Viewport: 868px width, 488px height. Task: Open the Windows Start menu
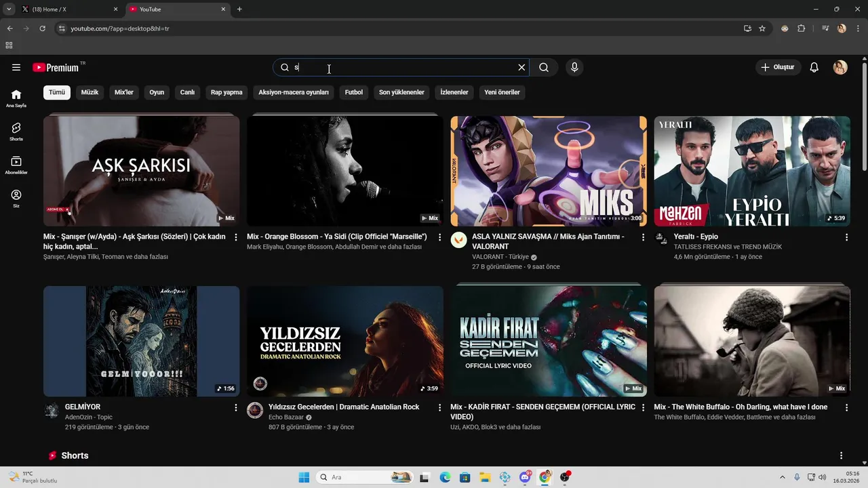[x=304, y=477]
